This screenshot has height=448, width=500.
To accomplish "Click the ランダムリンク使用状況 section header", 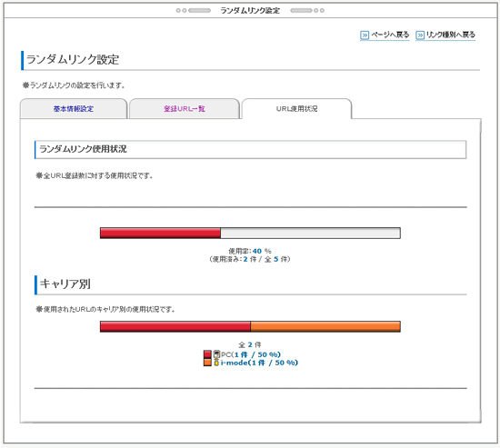I will tap(250, 149).
